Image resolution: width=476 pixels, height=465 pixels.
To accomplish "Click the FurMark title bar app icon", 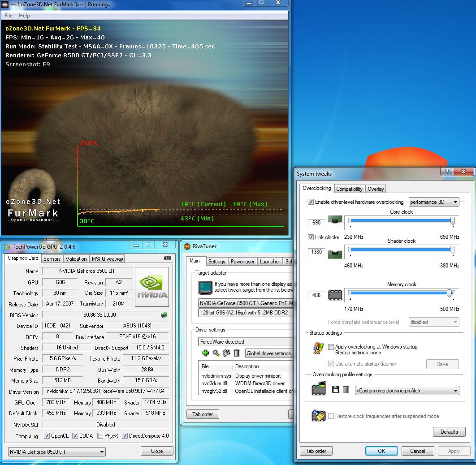I will pyautogui.click(x=5, y=4).
